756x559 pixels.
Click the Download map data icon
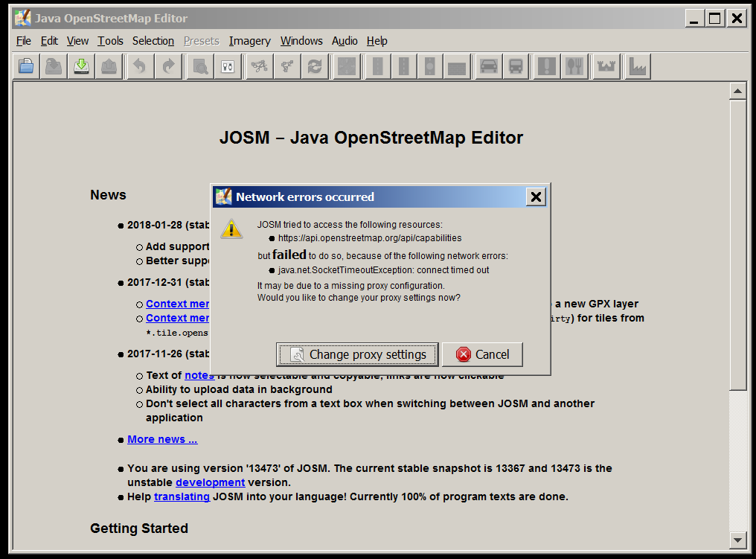click(x=81, y=67)
